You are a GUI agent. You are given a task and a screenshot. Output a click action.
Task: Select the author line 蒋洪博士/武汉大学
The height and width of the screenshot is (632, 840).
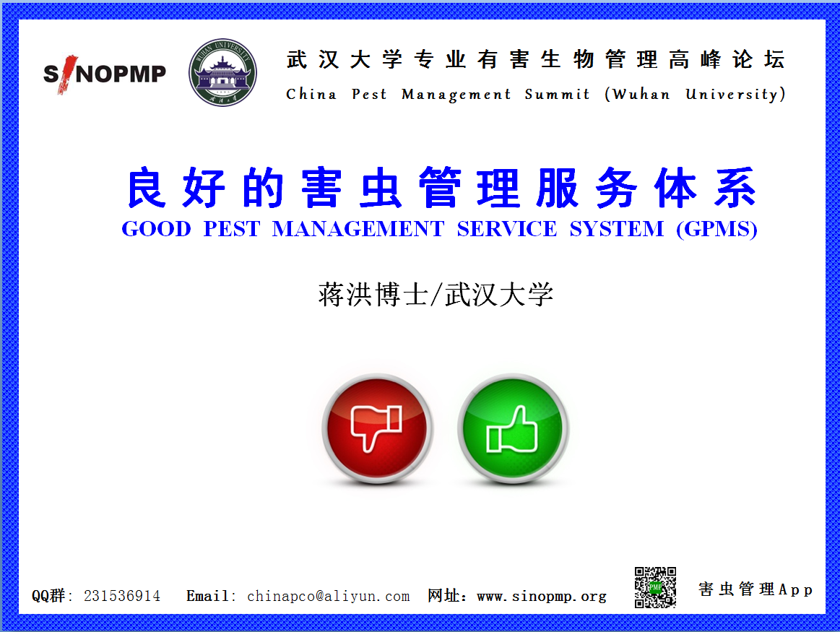[x=436, y=295]
